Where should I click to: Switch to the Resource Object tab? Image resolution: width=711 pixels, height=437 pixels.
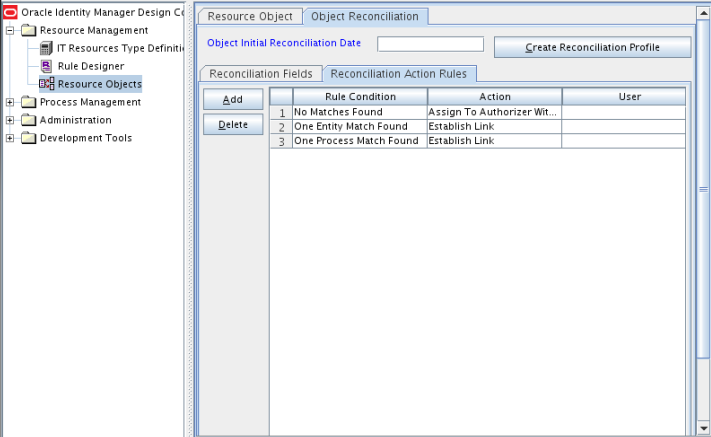(x=250, y=17)
